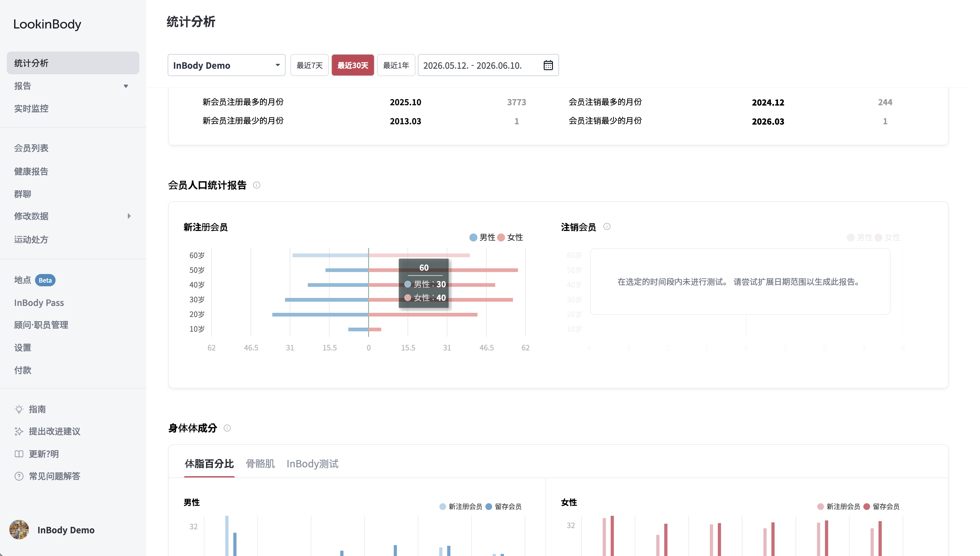The width and height of the screenshot is (980, 556).
Task: Toggle 留存会员 legend in 男性 chart
Action: [x=503, y=507]
